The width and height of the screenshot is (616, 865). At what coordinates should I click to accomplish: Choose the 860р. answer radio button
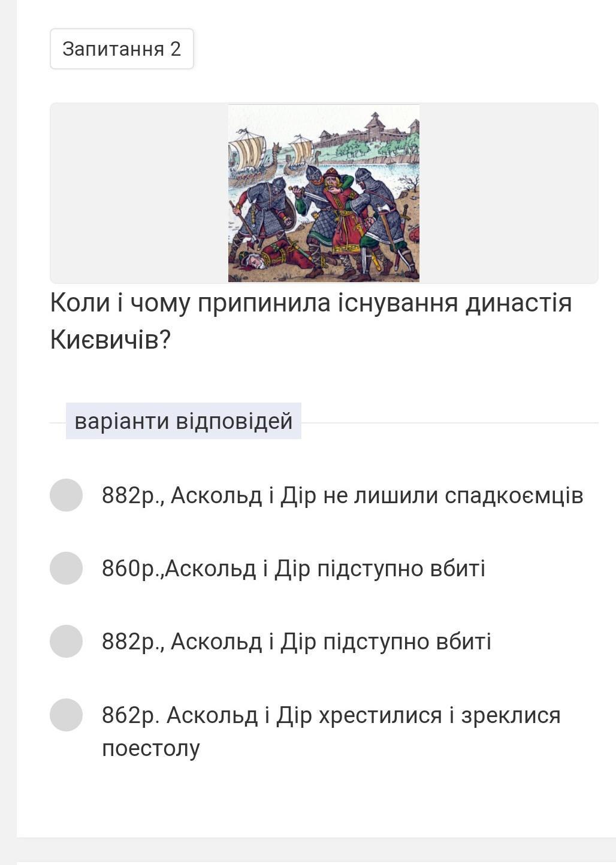pyautogui.click(x=66, y=568)
